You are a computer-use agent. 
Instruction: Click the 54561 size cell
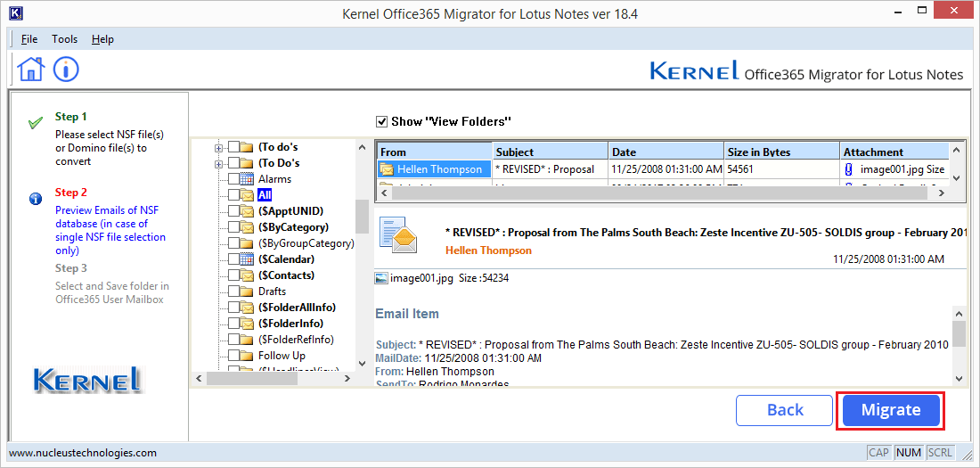pos(782,169)
